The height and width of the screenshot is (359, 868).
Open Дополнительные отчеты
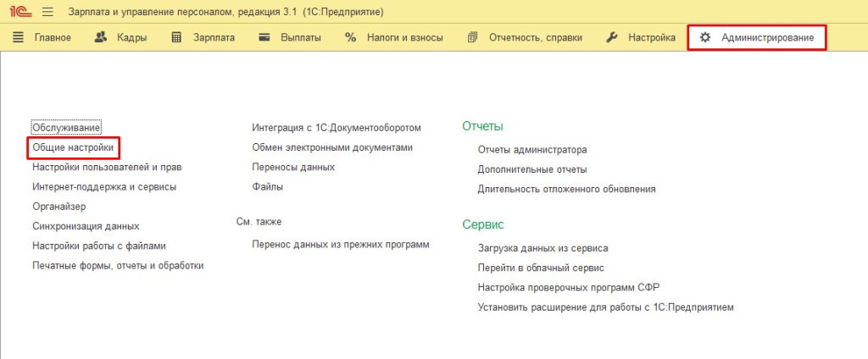(532, 169)
